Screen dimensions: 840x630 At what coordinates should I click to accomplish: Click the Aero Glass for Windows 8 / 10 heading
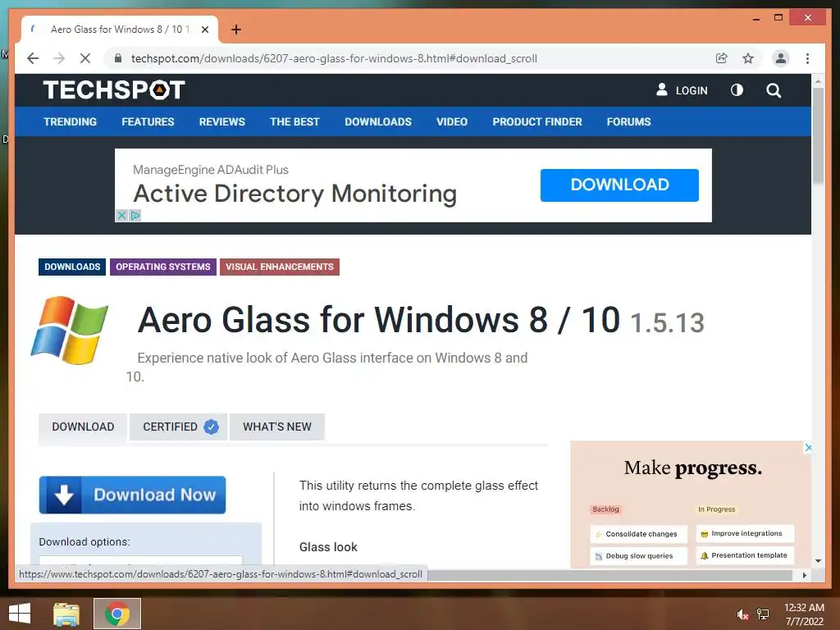pyautogui.click(x=379, y=321)
